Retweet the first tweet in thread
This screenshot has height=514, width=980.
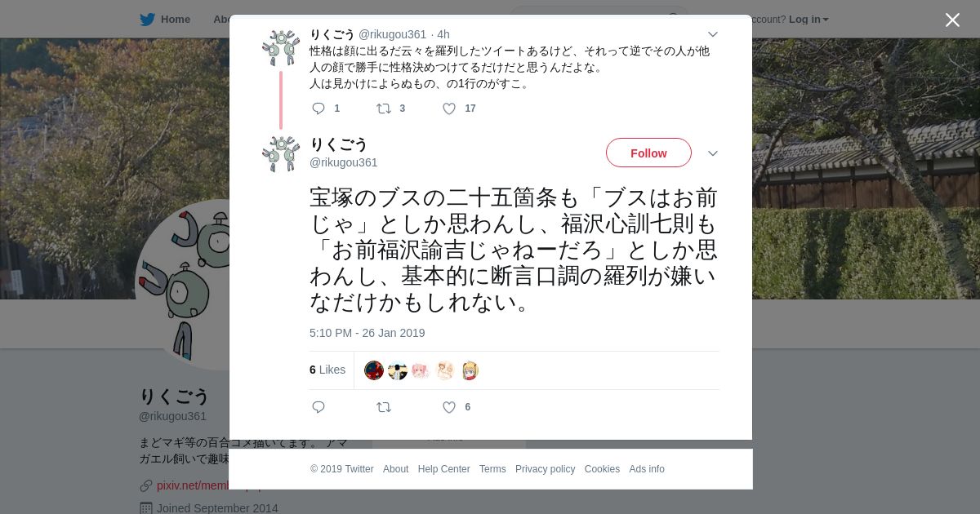click(383, 109)
